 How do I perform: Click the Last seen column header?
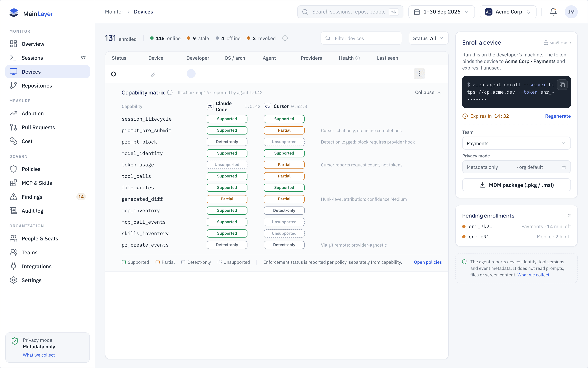pos(387,58)
